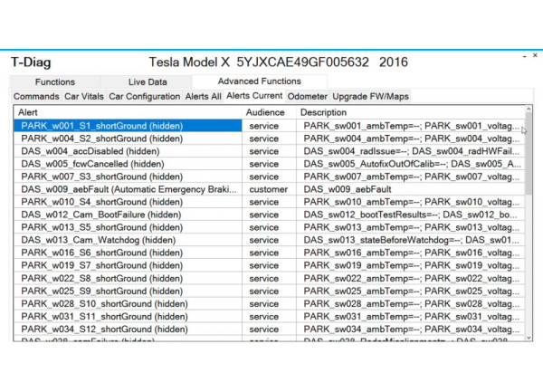The height and width of the screenshot is (392, 543).
Task: Switch to the Car Vitals sub-tab
Action: click(x=83, y=96)
